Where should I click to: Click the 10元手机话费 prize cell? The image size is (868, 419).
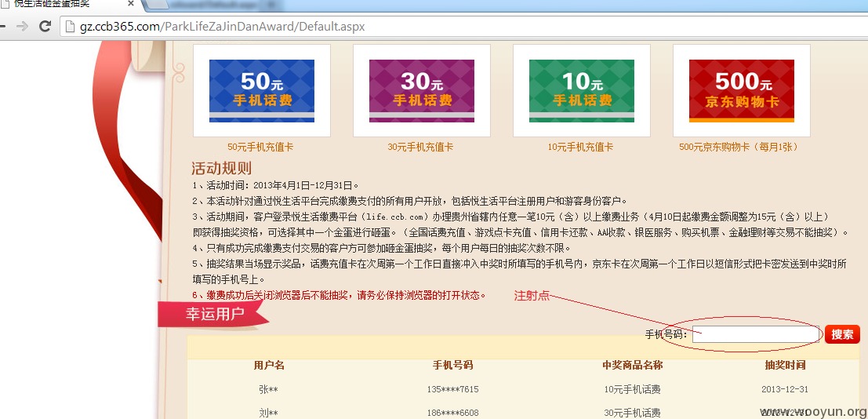632,389
